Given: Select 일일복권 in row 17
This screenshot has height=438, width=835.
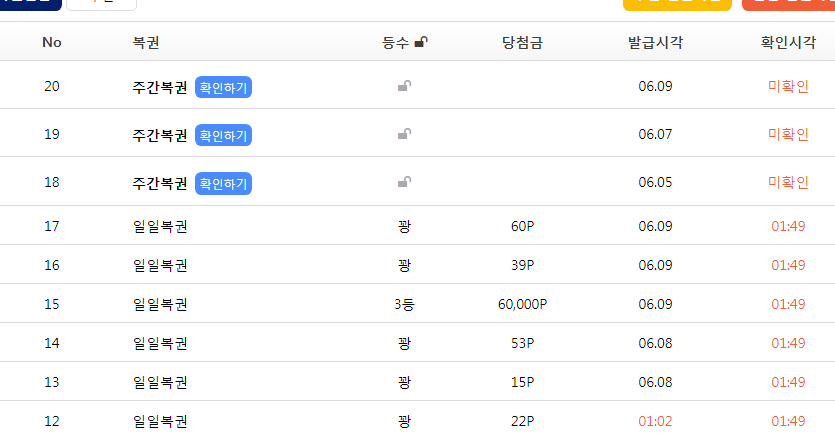Looking at the screenshot, I should [x=160, y=226].
